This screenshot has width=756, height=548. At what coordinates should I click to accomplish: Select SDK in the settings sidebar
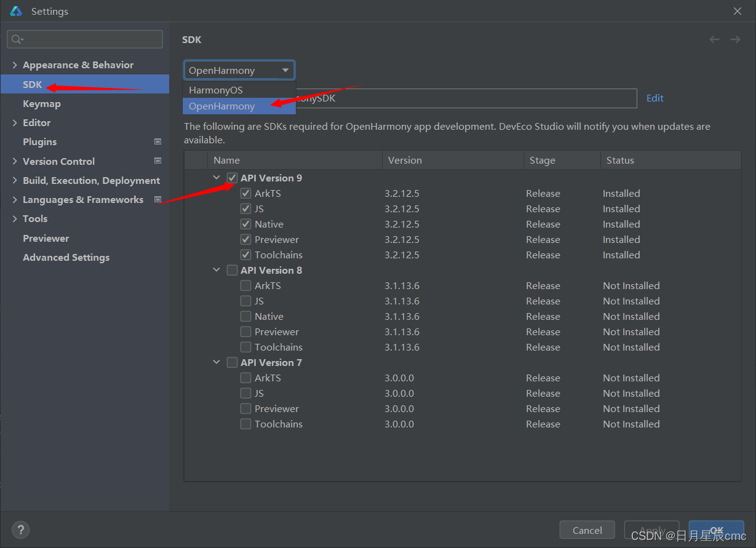point(85,84)
